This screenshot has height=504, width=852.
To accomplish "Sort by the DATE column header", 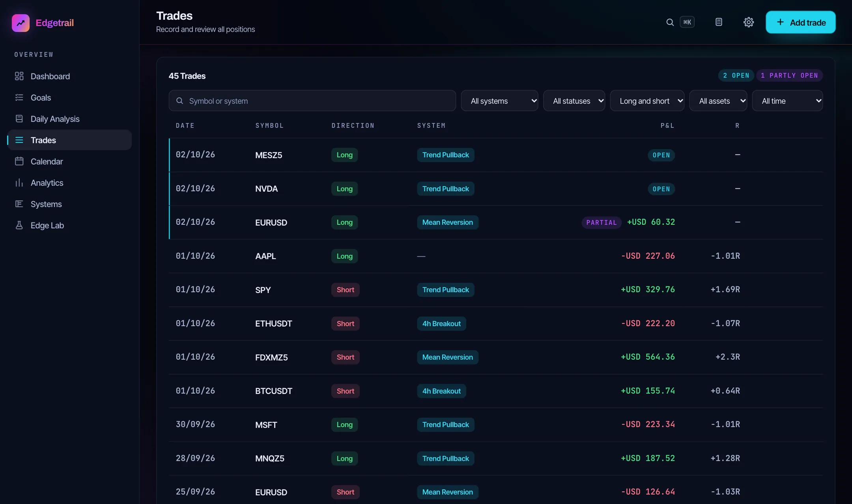I will (x=185, y=125).
